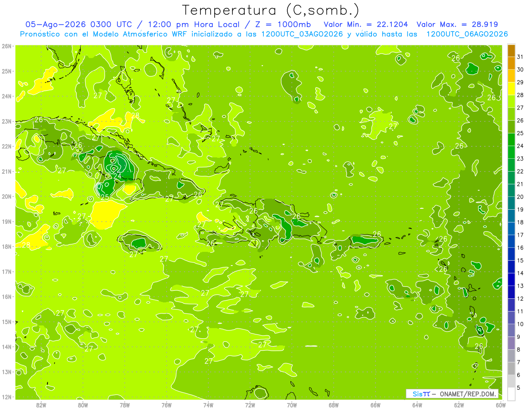The height and width of the screenshot is (411, 532).
Task: Click the '80W' longitude axis label
Action: 82,404
